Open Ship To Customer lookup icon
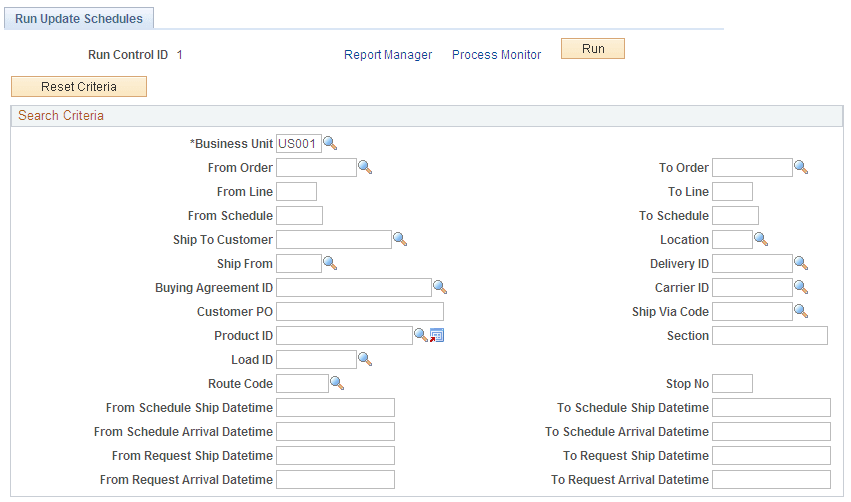This screenshot has height=502, width=851. click(400, 239)
